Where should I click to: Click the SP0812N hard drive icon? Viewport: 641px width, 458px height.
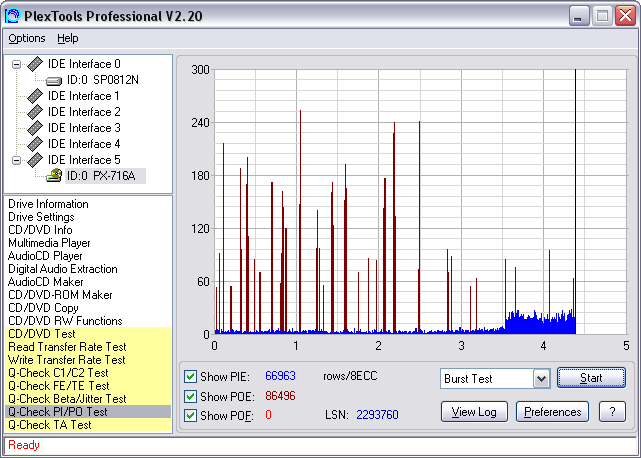[54, 81]
